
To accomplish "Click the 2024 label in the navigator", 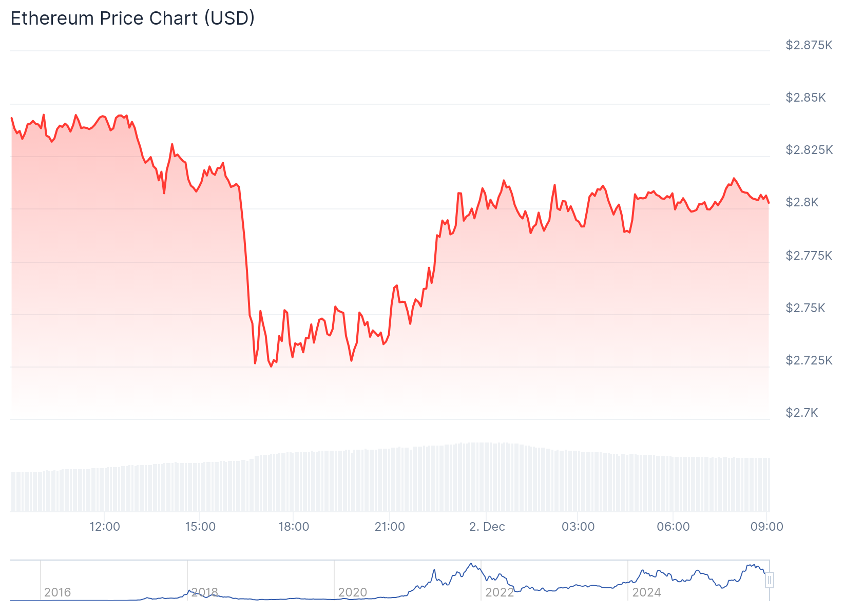I will coord(646,592).
